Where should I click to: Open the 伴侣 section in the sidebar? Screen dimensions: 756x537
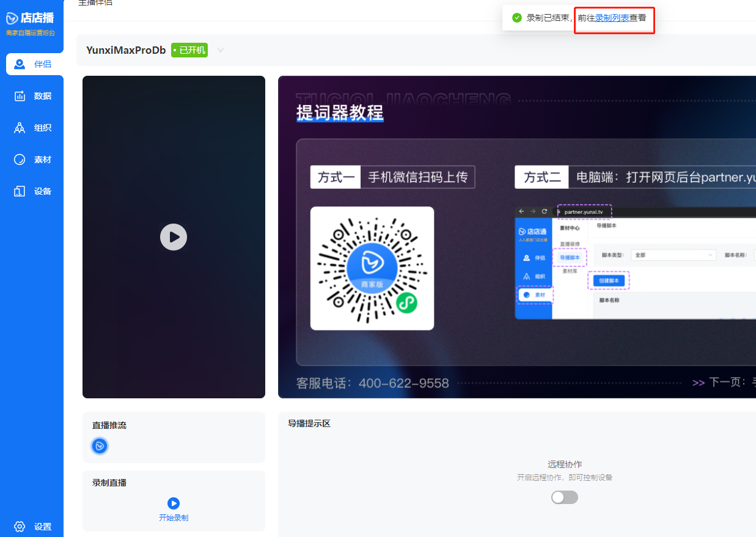34,64
